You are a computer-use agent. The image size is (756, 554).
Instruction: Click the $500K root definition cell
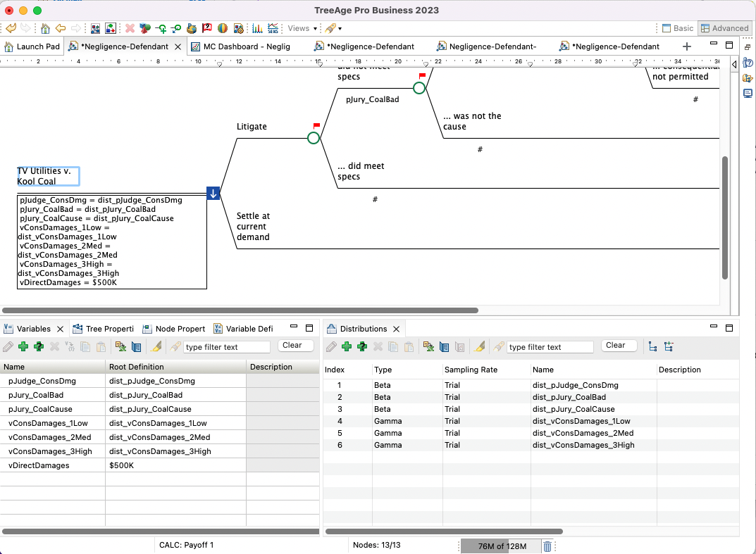[175, 465]
